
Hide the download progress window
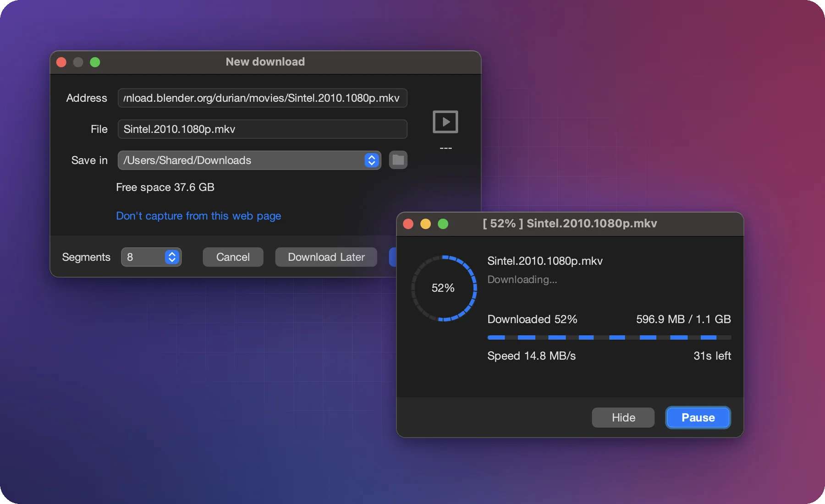(x=623, y=417)
